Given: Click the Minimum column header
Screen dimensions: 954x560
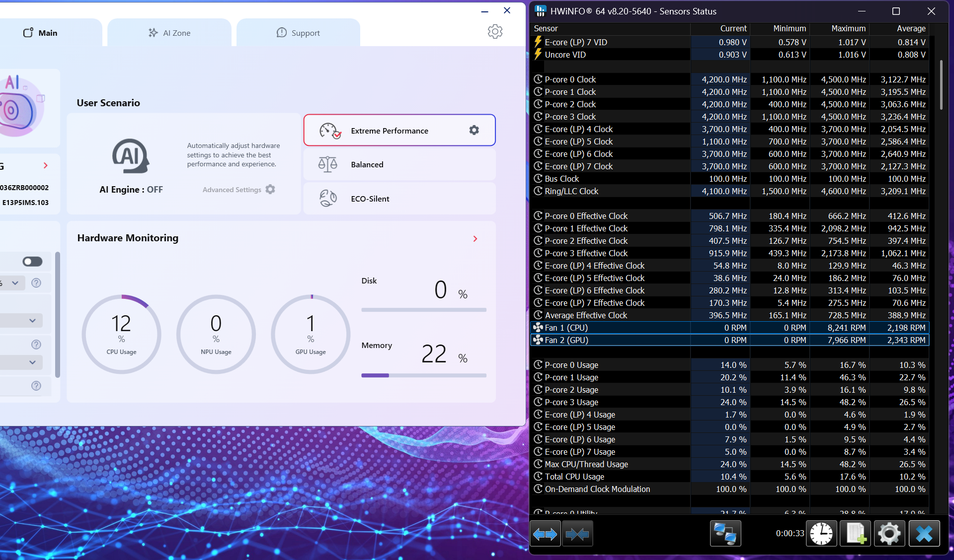Looking at the screenshot, I should click(780, 28).
